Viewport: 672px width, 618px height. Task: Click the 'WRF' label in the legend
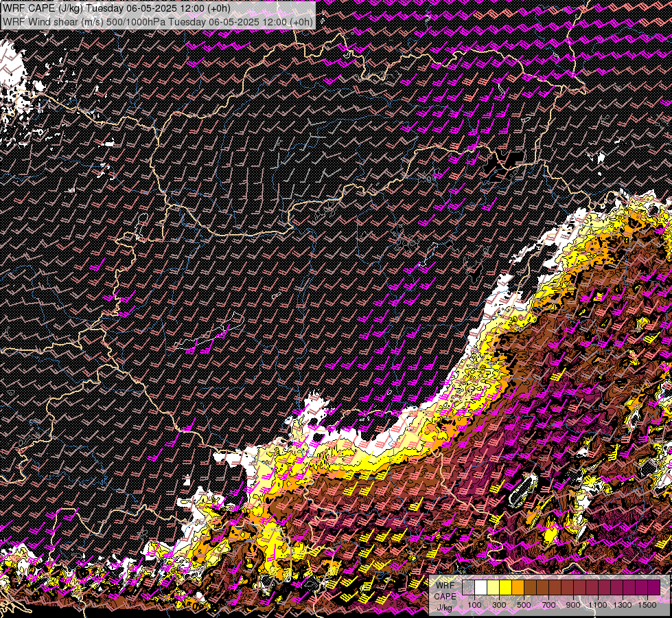point(445,586)
